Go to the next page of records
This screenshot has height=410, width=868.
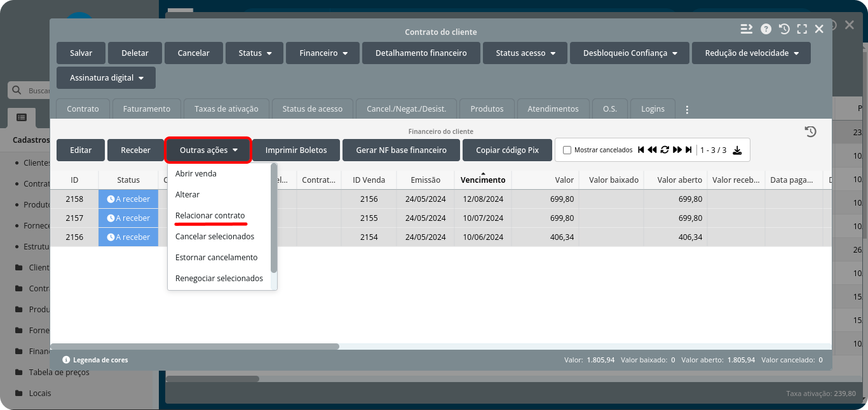click(677, 150)
